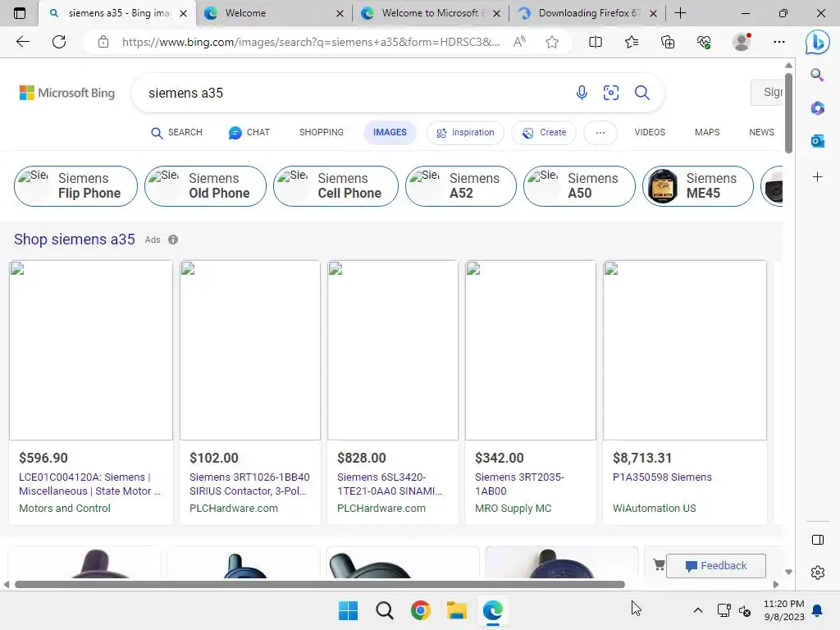Open taskbar Search
Viewport: 840px width, 630px height.
point(384,610)
